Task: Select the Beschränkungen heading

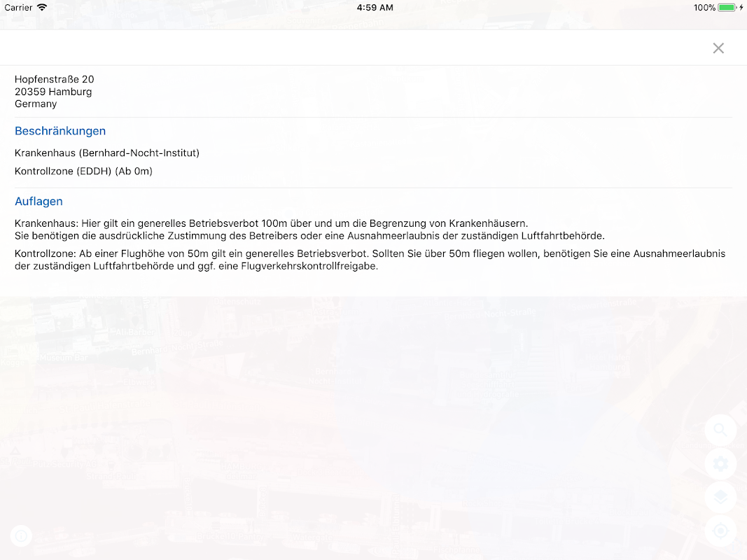Action: (x=60, y=131)
